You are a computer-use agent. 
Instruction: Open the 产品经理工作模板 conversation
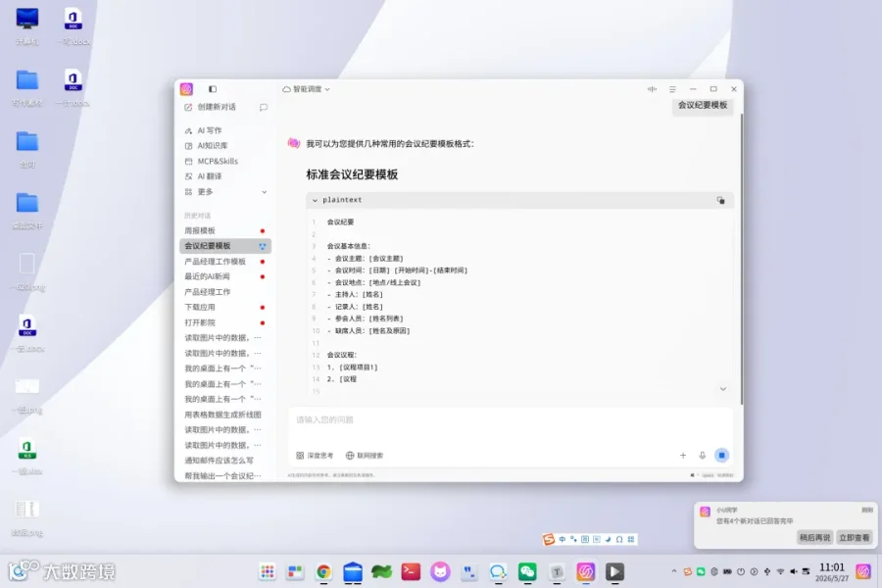point(225,262)
